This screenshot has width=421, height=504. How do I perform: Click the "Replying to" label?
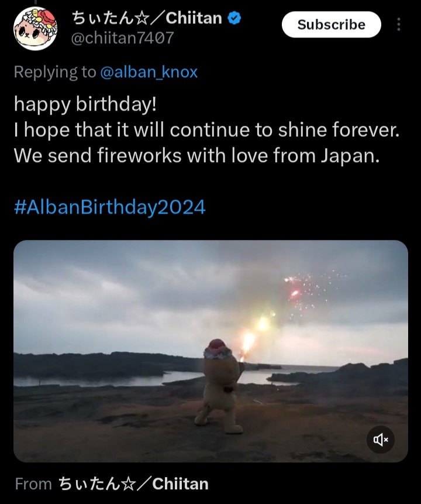tap(55, 72)
